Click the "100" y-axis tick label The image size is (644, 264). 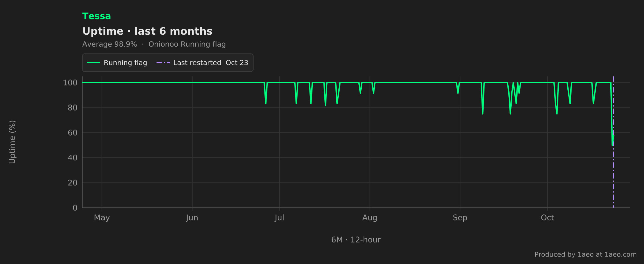pos(70,83)
